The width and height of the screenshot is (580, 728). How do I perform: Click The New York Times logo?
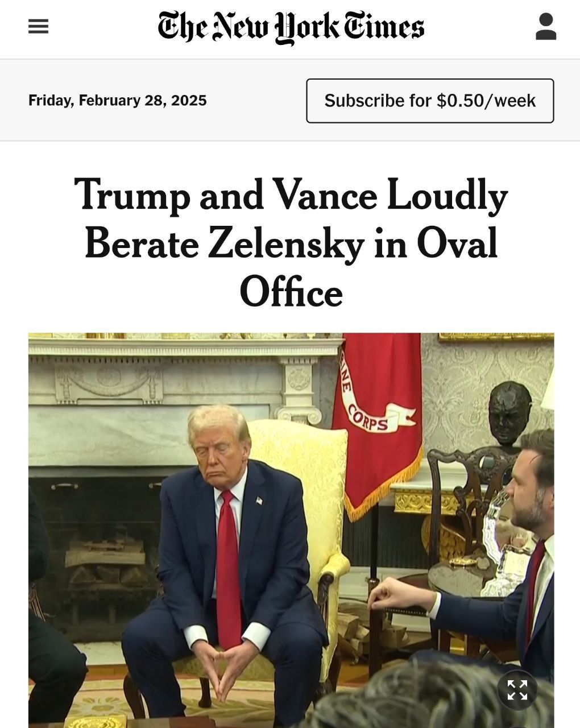click(291, 27)
